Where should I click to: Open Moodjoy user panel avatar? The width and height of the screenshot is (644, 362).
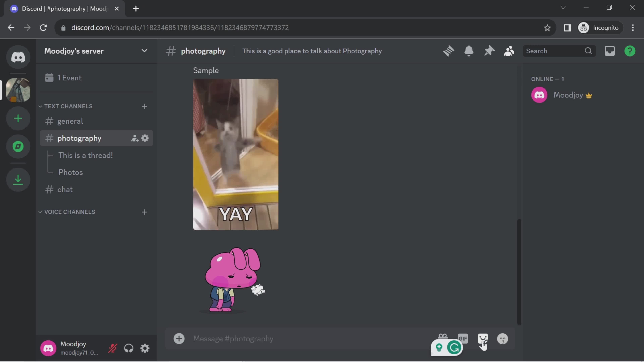(x=48, y=348)
